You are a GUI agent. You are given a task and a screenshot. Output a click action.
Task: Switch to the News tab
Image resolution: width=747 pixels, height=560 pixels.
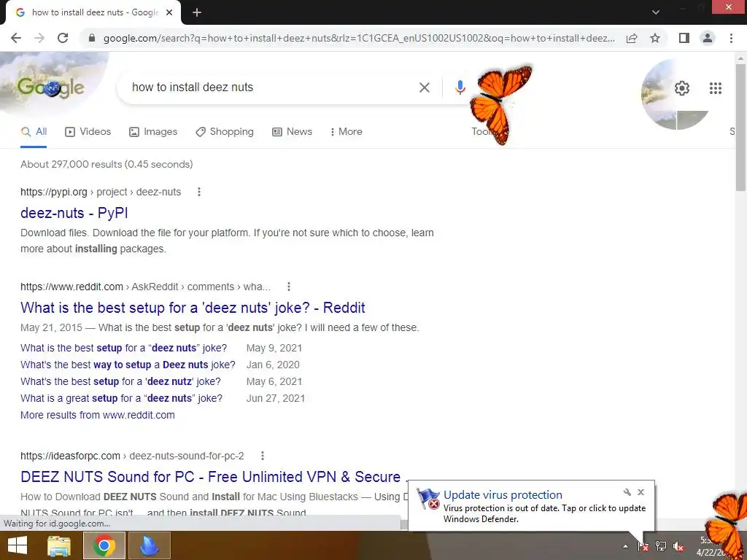(x=292, y=132)
